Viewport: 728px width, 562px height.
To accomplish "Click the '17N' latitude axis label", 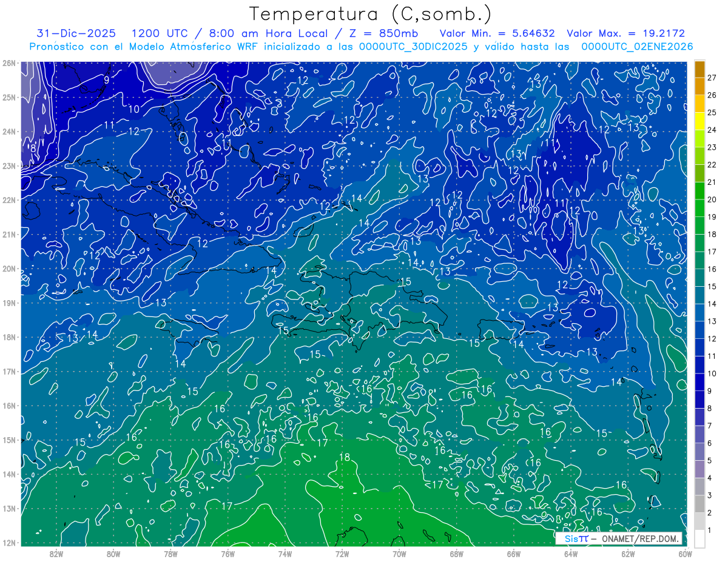I will point(8,371).
